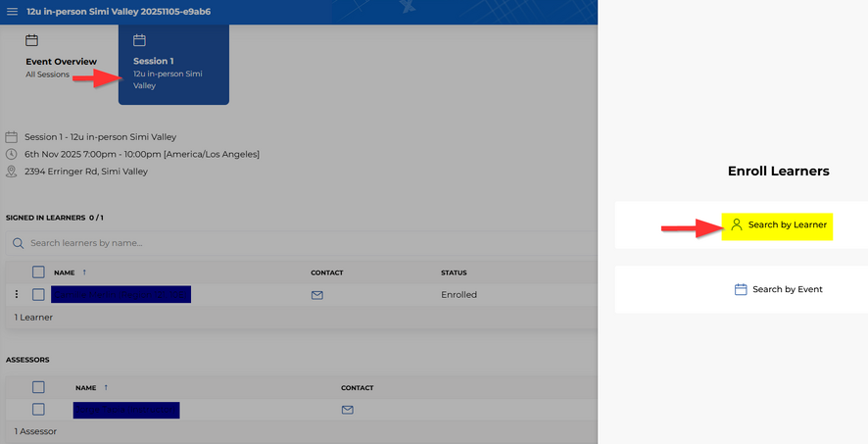868x444 pixels.
Task: Click the assessor's contact envelope icon
Action: tap(347, 410)
